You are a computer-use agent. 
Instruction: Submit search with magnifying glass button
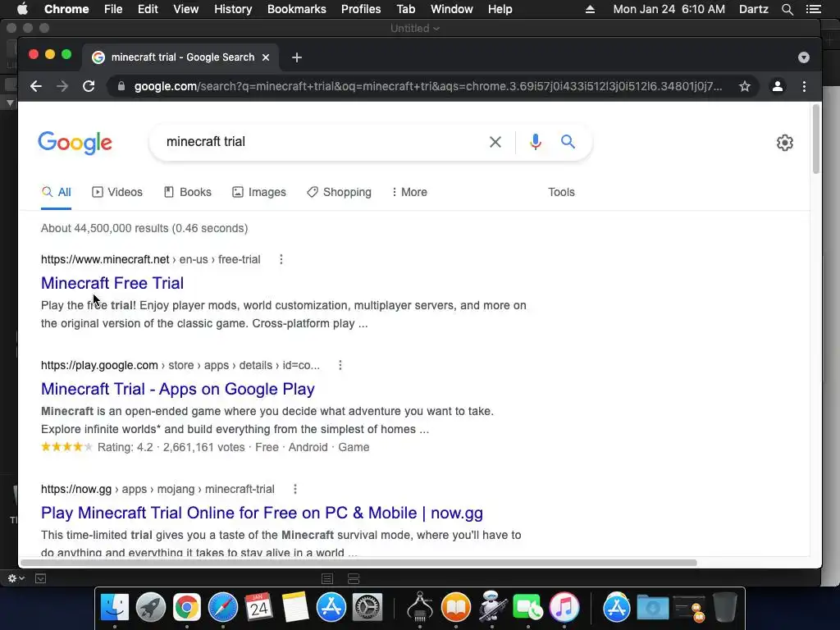pyautogui.click(x=568, y=141)
